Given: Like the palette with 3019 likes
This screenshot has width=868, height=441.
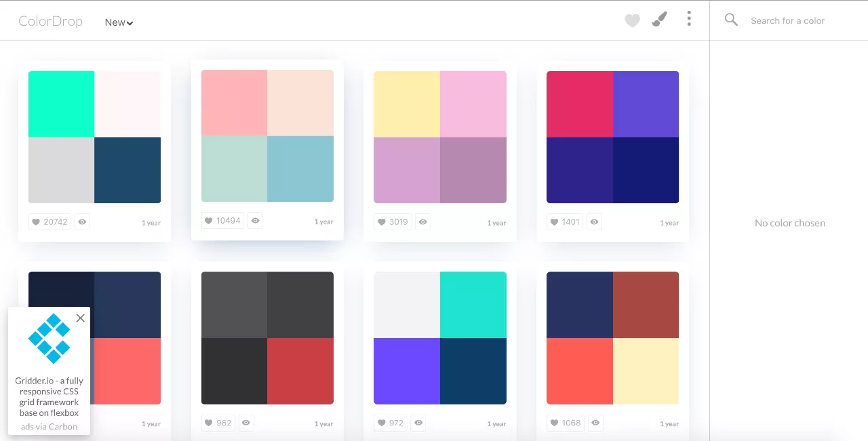Looking at the screenshot, I should (x=393, y=222).
